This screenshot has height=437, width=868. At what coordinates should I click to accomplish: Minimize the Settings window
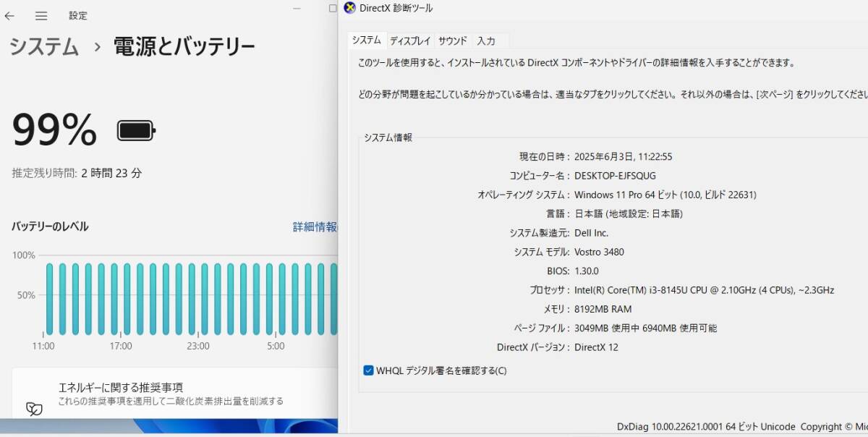click(x=296, y=9)
